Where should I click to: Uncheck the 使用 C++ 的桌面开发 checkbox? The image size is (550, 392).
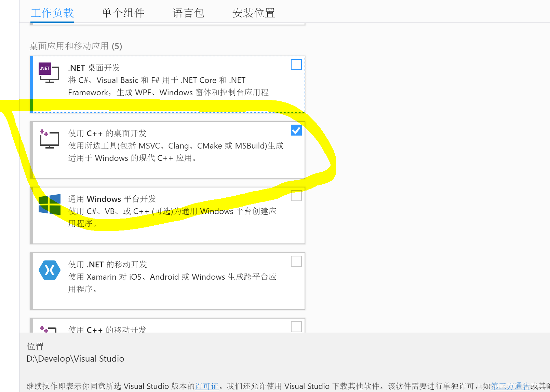click(x=296, y=130)
